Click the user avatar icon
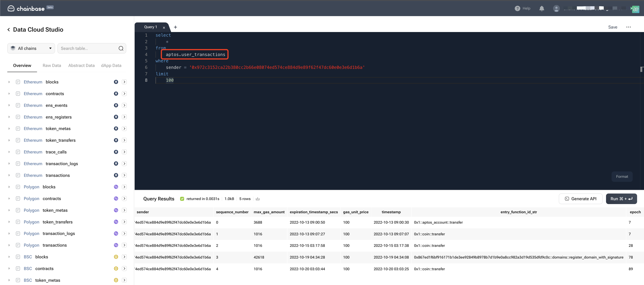The width and height of the screenshot is (644, 285). pos(556,8)
